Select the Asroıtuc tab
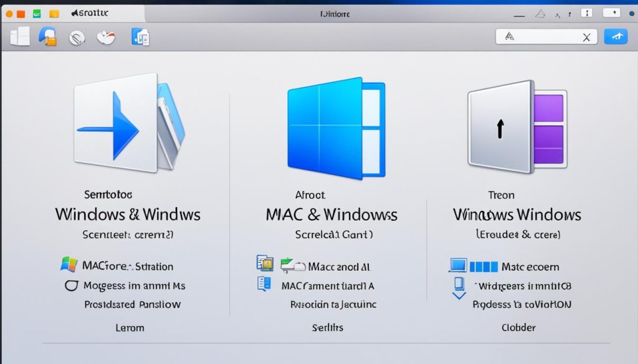 (90, 13)
